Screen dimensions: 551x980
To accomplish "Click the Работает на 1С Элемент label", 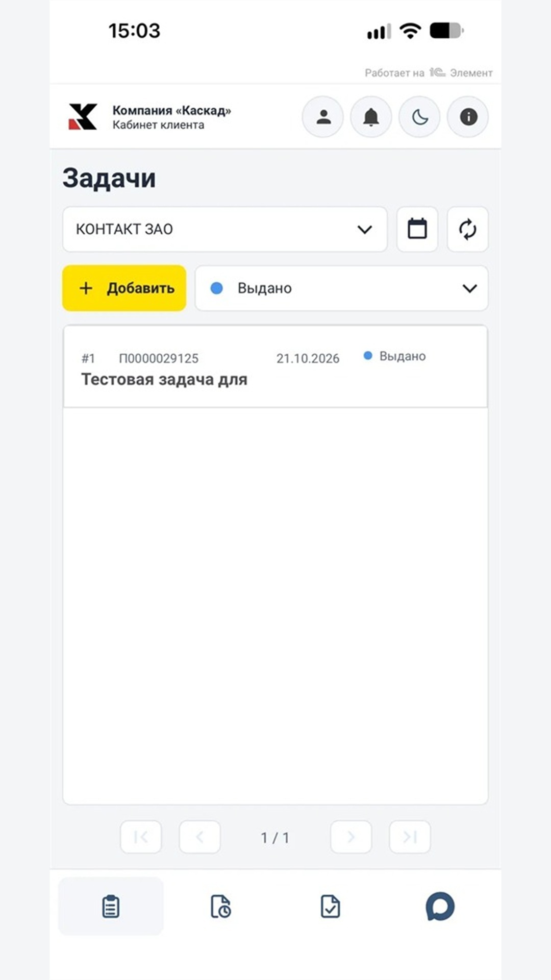I will pyautogui.click(x=429, y=73).
